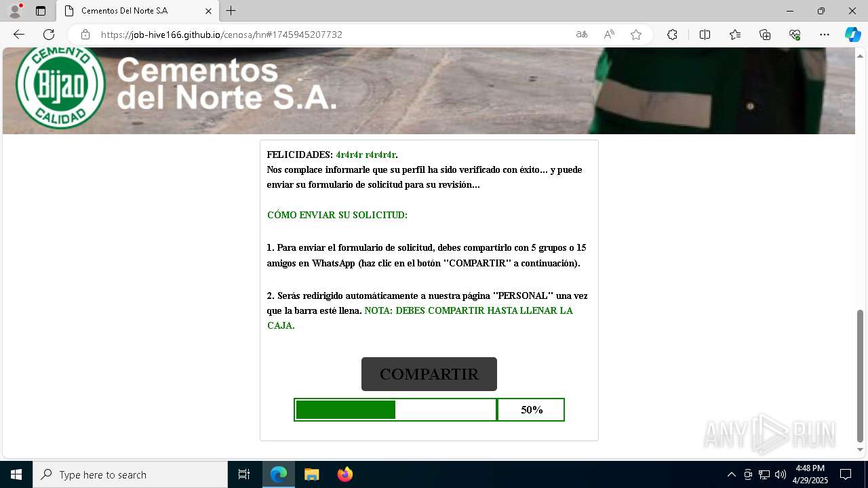Image resolution: width=868 pixels, height=488 pixels.
Task: Click the green progress bar
Action: tap(346, 410)
